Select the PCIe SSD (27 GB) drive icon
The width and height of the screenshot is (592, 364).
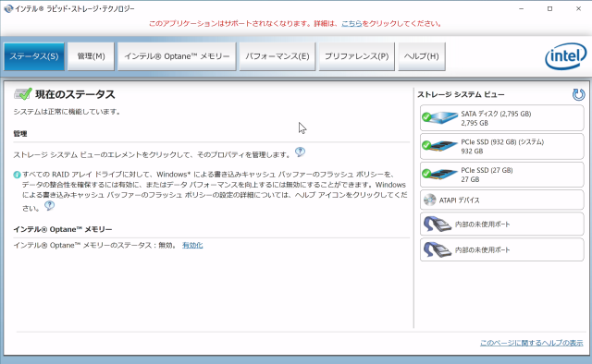[440, 174]
